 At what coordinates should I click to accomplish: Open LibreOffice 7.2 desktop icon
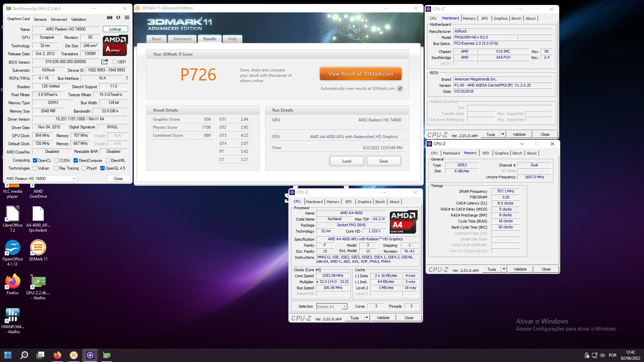click(12, 219)
